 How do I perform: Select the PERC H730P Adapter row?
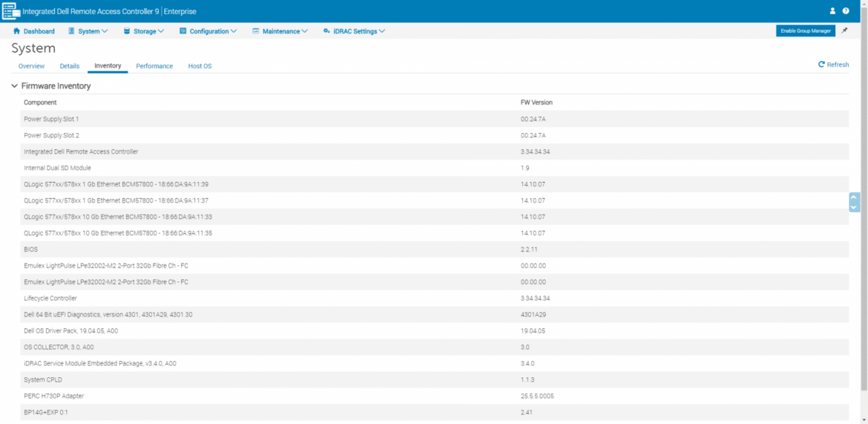pos(435,397)
